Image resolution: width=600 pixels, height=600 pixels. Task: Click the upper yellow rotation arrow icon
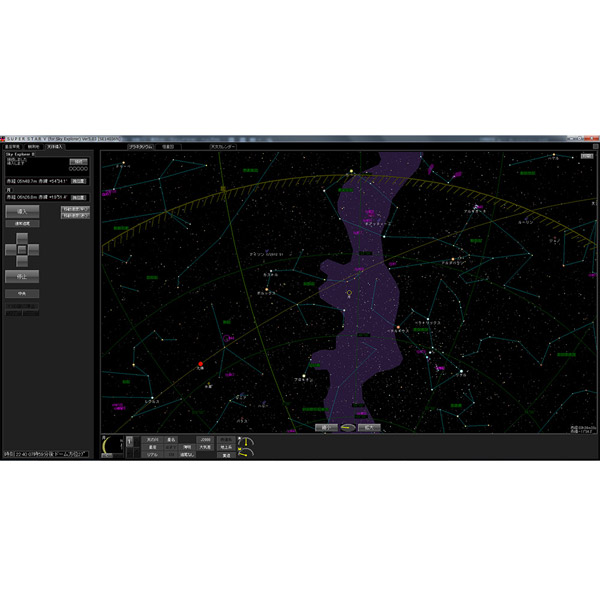pyautogui.click(x=246, y=441)
